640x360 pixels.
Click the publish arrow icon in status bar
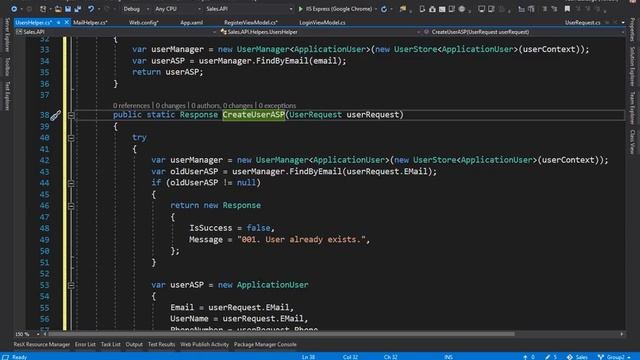525,357
